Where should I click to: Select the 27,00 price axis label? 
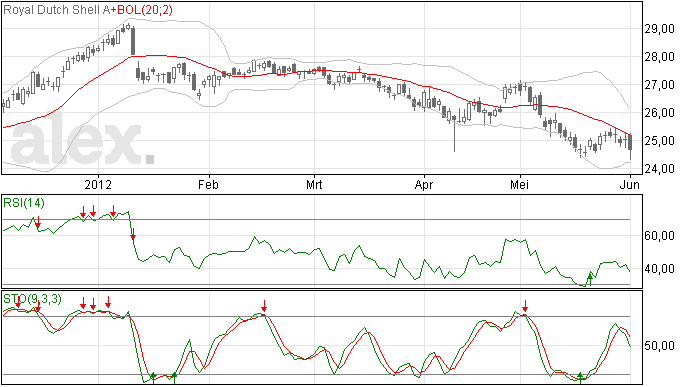(659, 85)
